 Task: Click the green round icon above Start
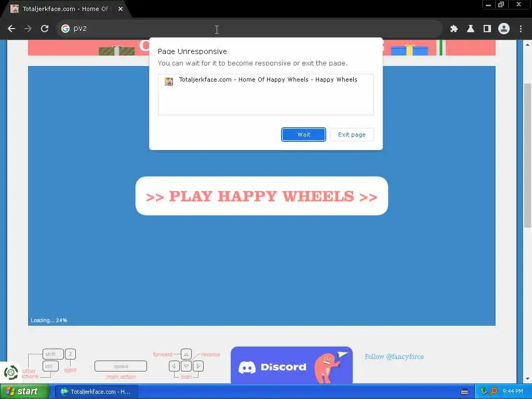pos(11,373)
